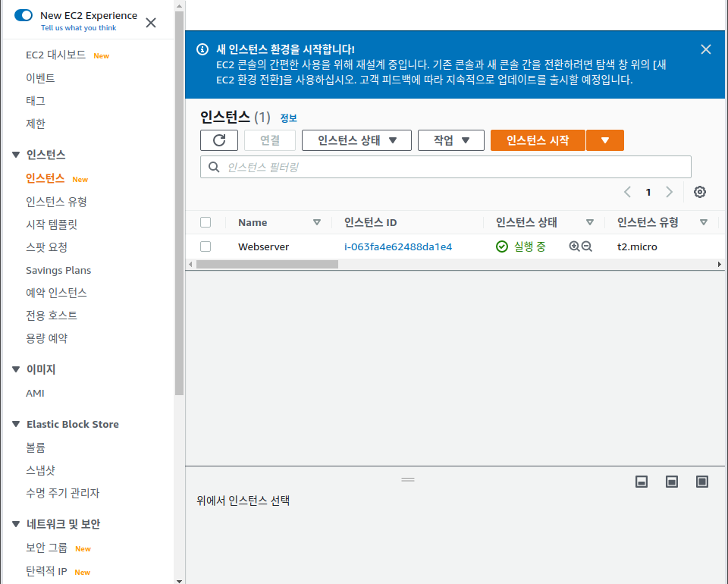Collapse the 이미지 sidebar section
The width and height of the screenshot is (728, 584).
16,369
